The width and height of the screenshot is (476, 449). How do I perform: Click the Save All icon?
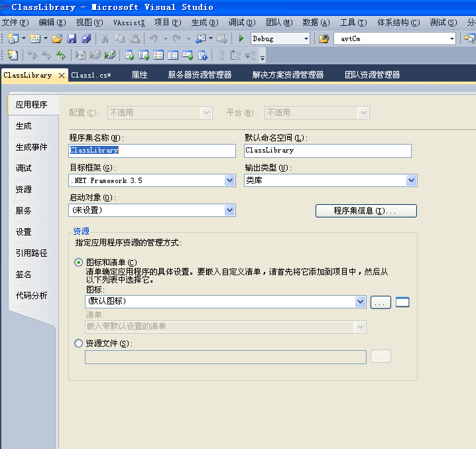86,38
